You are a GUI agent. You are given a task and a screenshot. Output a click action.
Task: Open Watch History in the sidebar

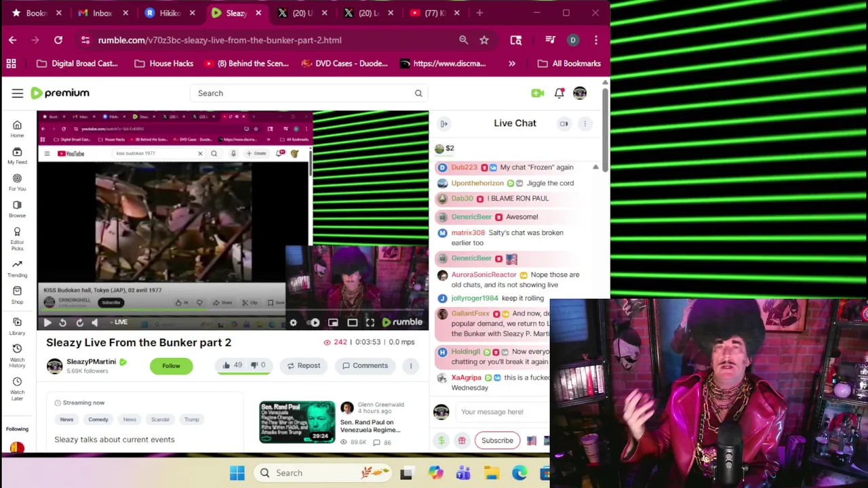coord(17,355)
